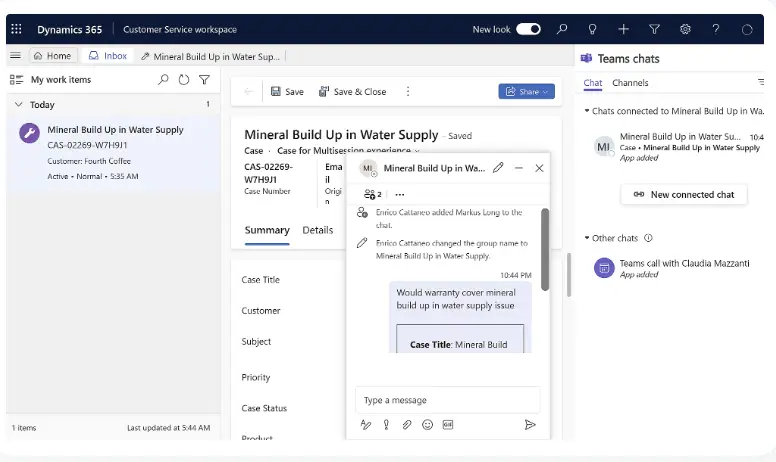Viewport: 776px width, 462px height.
Task: Open the message format options icon
Action: coord(366,424)
